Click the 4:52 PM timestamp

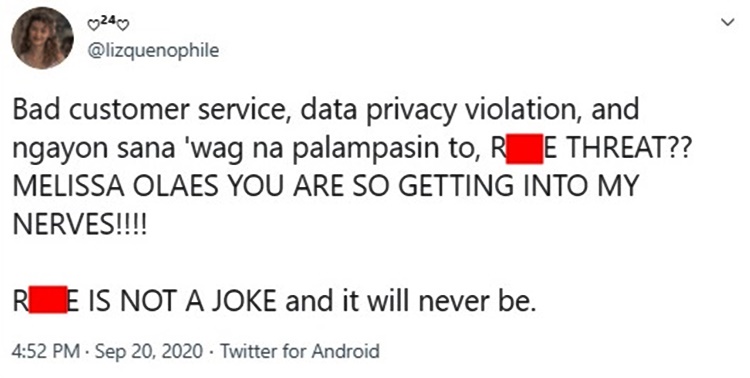(46, 352)
